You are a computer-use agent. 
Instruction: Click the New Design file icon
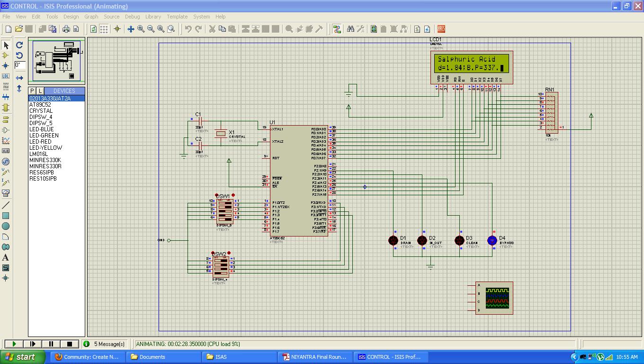click(x=8, y=29)
